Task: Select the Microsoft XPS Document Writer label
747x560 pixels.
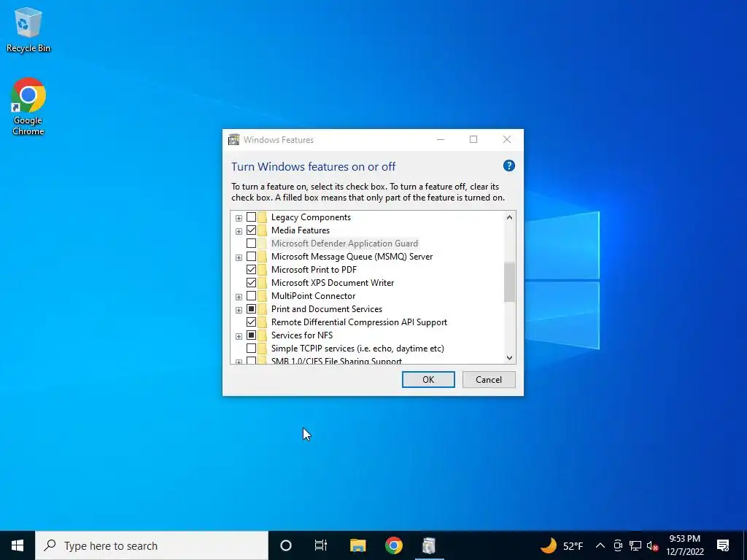Action: 333,283
